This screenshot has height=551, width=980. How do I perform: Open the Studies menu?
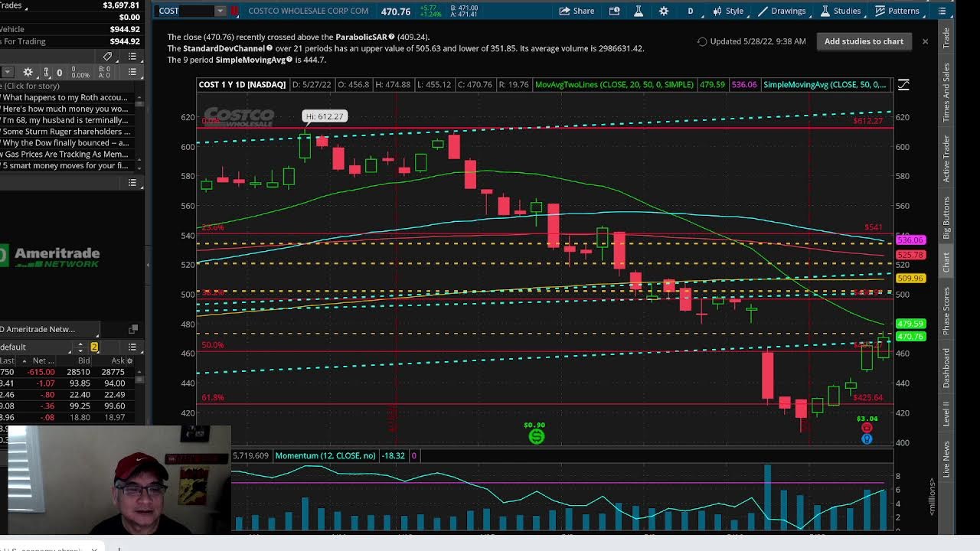[x=841, y=11]
